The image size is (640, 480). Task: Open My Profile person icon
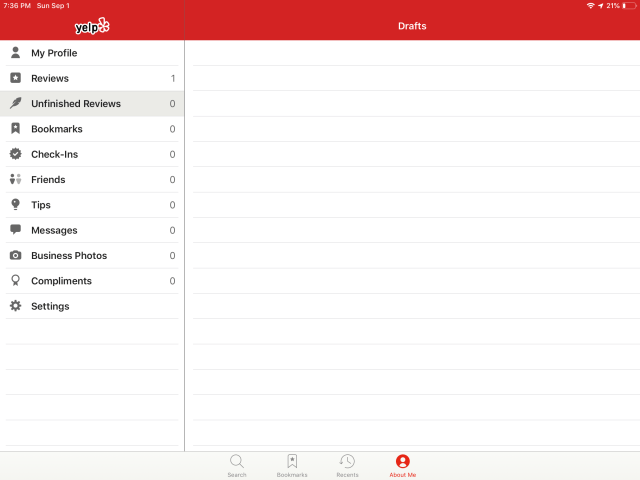click(15, 53)
